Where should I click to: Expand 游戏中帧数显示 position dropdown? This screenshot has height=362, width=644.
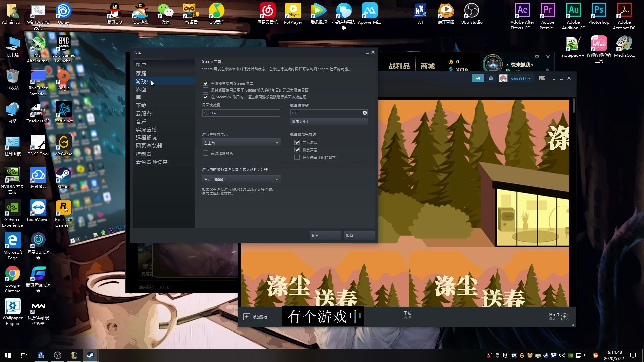[x=277, y=143]
